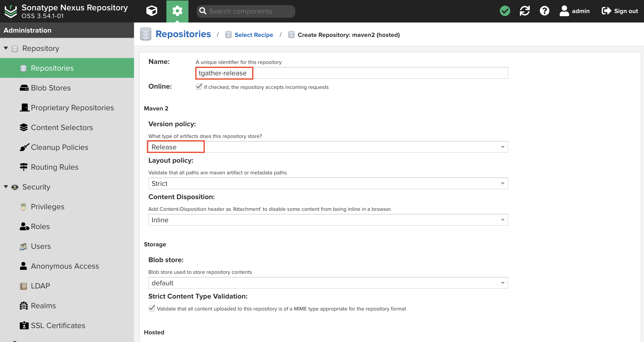This screenshot has height=342, width=644.
Task: Click the Anonymous Access person icon
Action: click(23, 266)
